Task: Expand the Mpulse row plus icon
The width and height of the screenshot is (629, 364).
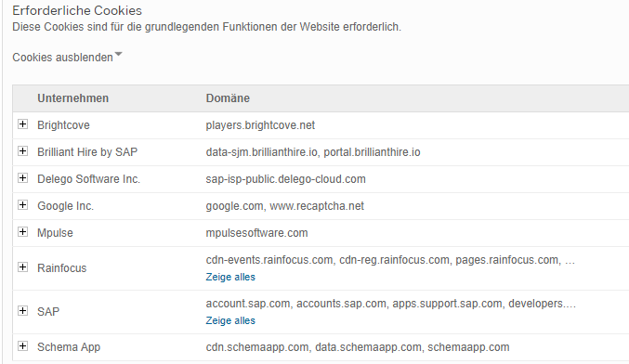Action: tap(23, 232)
